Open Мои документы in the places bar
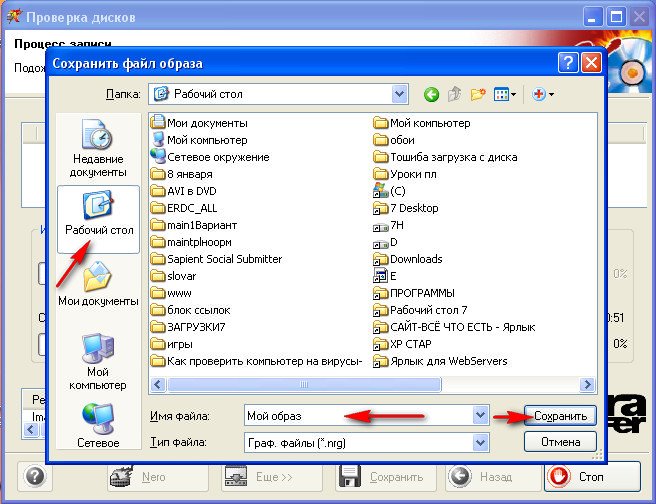This screenshot has height=504, width=656. 98,284
